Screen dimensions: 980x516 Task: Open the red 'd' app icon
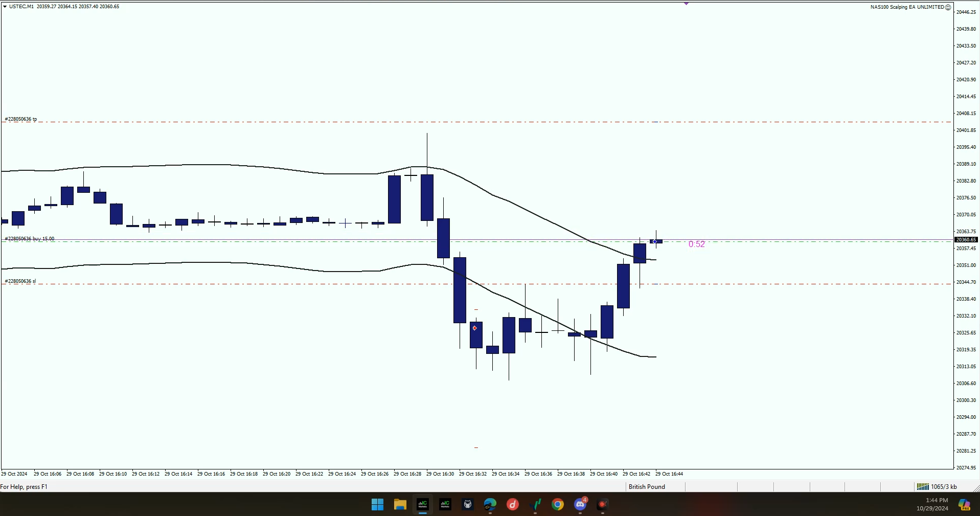(512, 505)
